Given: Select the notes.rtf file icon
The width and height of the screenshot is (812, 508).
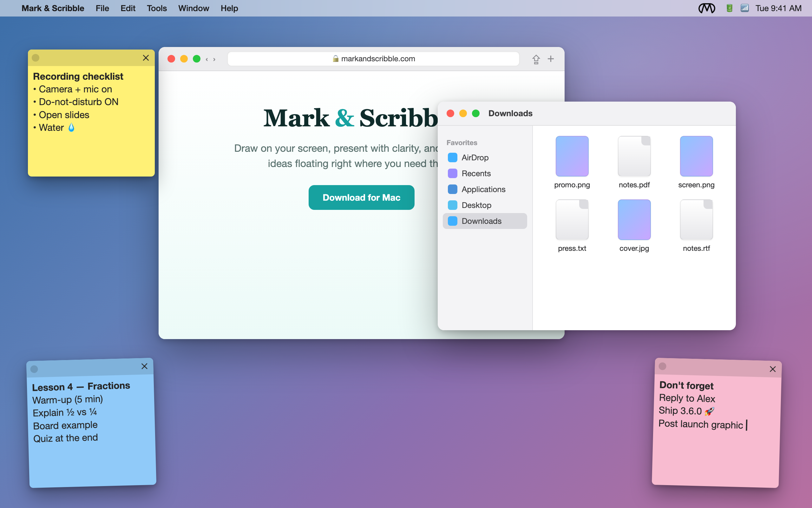Looking at the screenshot, I should [x=696, y=220].
